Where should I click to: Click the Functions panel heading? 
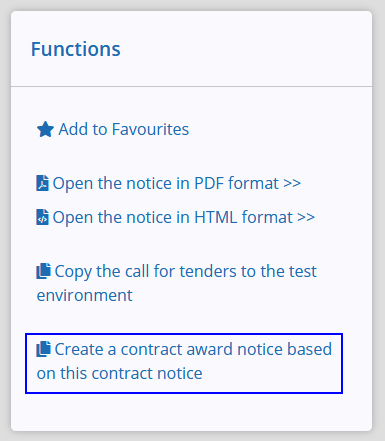(76, 49)
